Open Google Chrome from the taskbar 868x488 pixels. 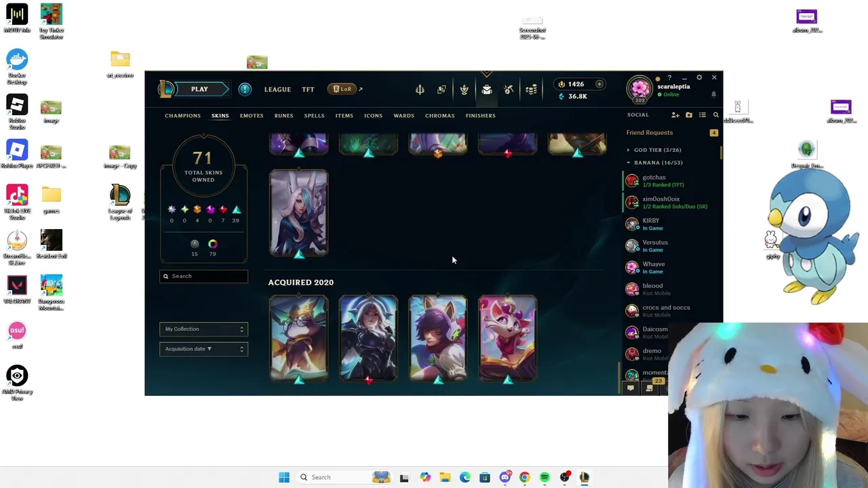coord(524,477)
